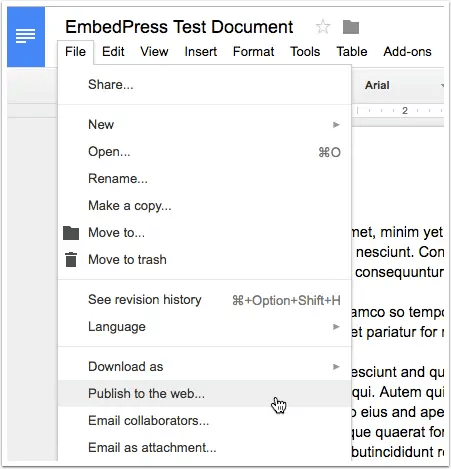Viewport: 451px width, 469px height.
Task: Star the EmbedPress Test Document
Action: [x=323, y=27]
